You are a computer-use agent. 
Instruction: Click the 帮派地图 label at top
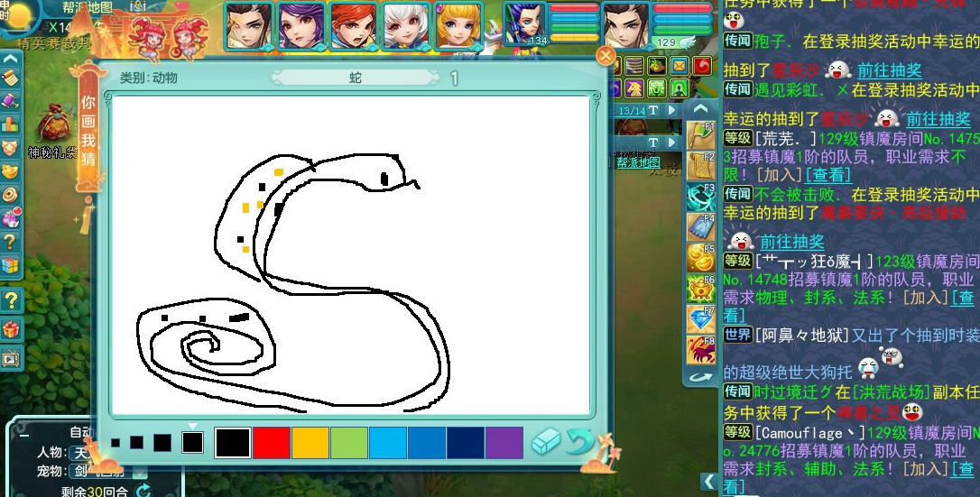point(88,7)
